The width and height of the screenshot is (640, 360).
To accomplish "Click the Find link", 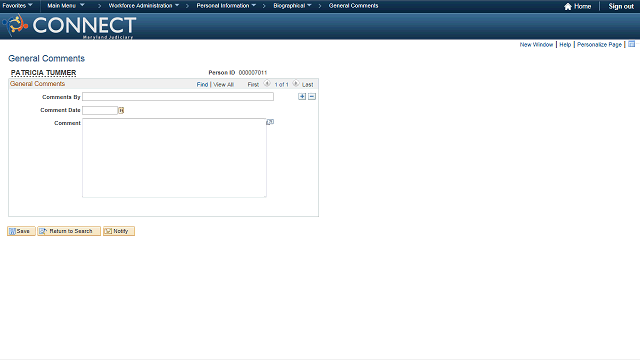I will [202, 84].
